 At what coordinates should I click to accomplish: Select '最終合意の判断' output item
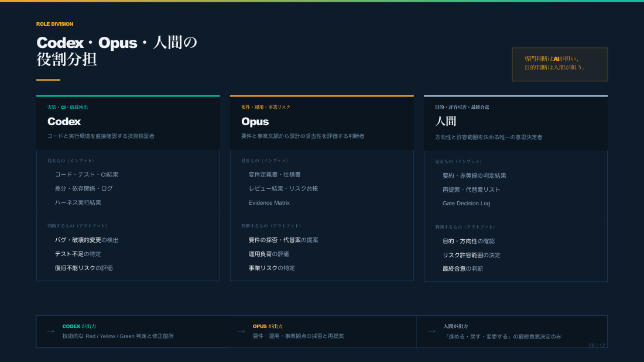(x=463, y=269)
